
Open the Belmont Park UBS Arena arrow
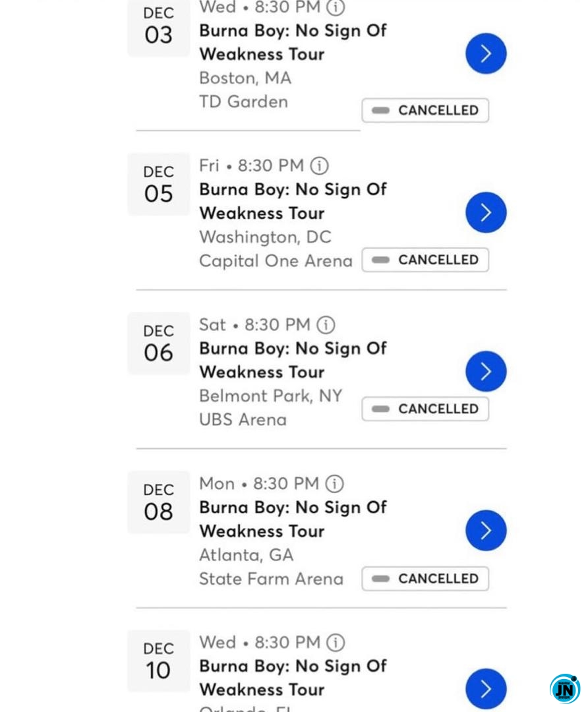point(486,372)
